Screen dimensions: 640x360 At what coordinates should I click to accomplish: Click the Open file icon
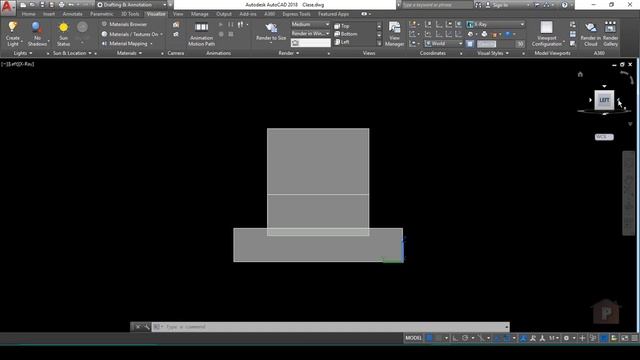click(x=33, y=5)
